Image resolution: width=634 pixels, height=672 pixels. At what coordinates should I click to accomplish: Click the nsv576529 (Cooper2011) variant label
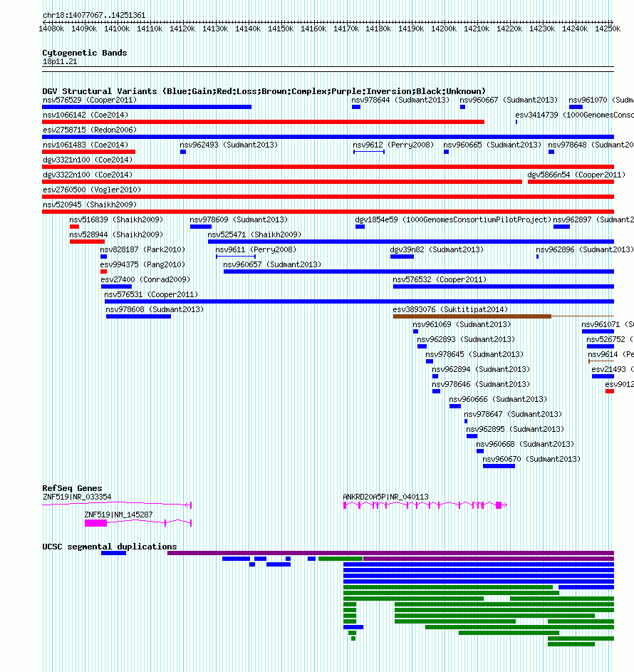click(90, 100)
